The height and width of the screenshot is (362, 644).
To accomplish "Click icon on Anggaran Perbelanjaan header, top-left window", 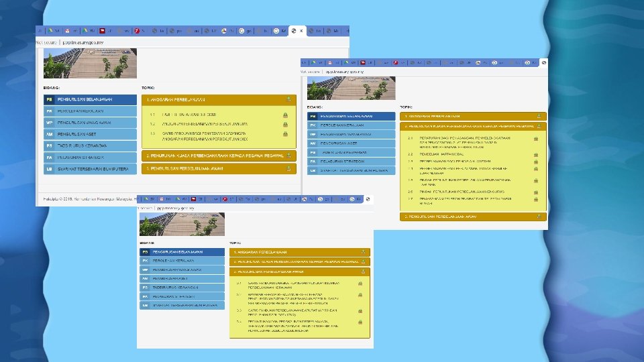I will pos(288,99).
